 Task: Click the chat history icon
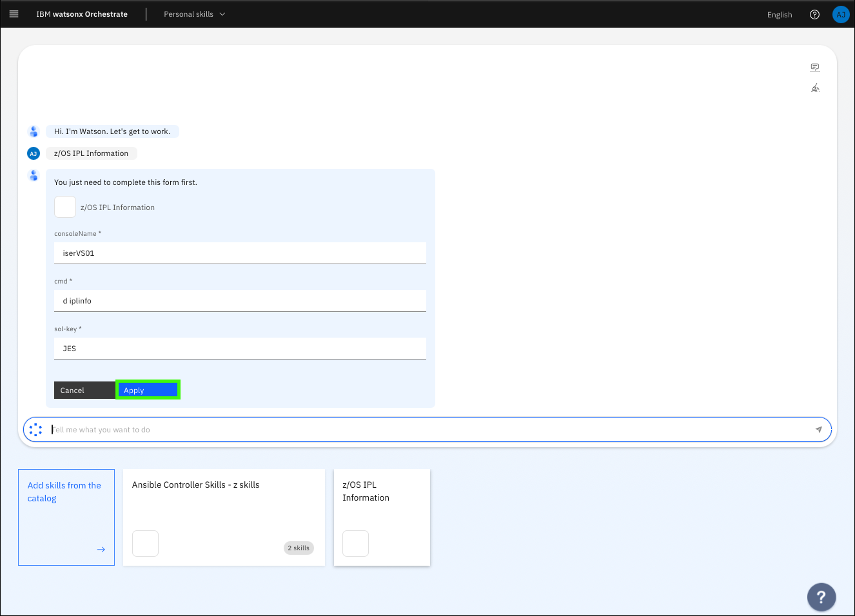[815, 68]
